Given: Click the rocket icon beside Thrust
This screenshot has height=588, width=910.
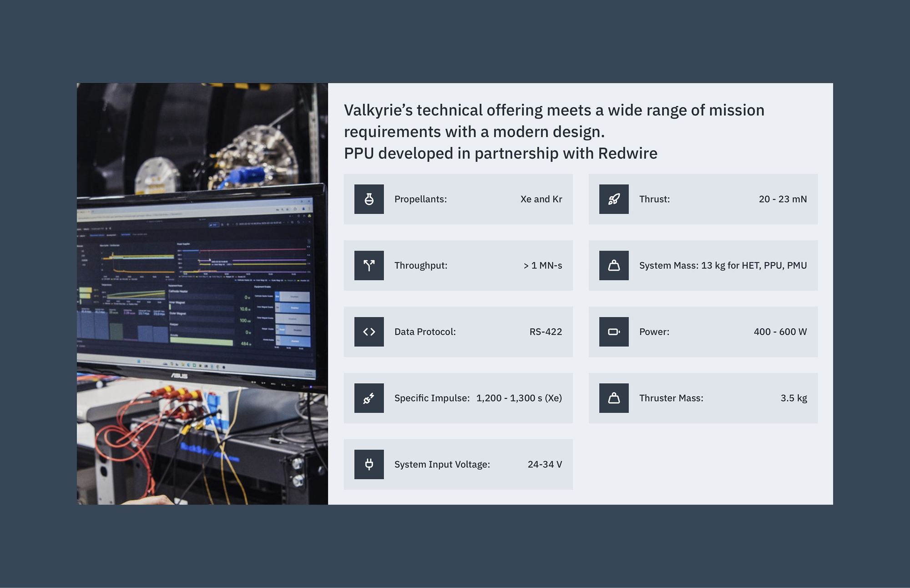Looking at the screenshot, I should (x=614, y=199).
